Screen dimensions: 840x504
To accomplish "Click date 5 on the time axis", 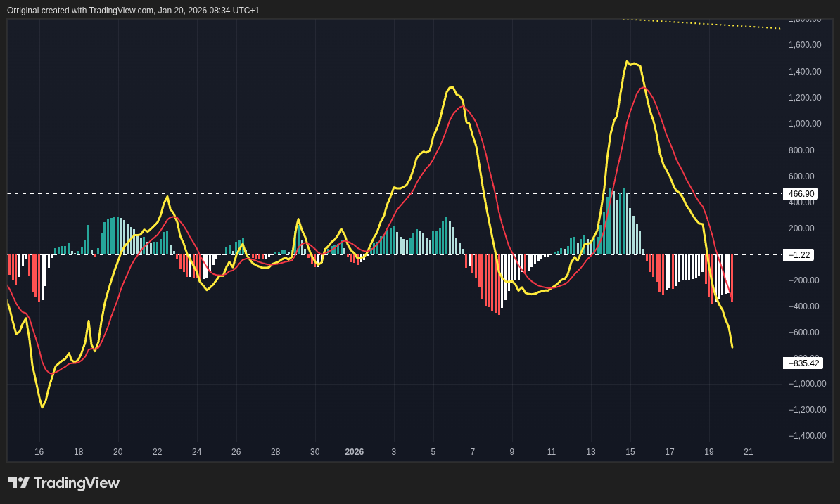I will point(433,452).
